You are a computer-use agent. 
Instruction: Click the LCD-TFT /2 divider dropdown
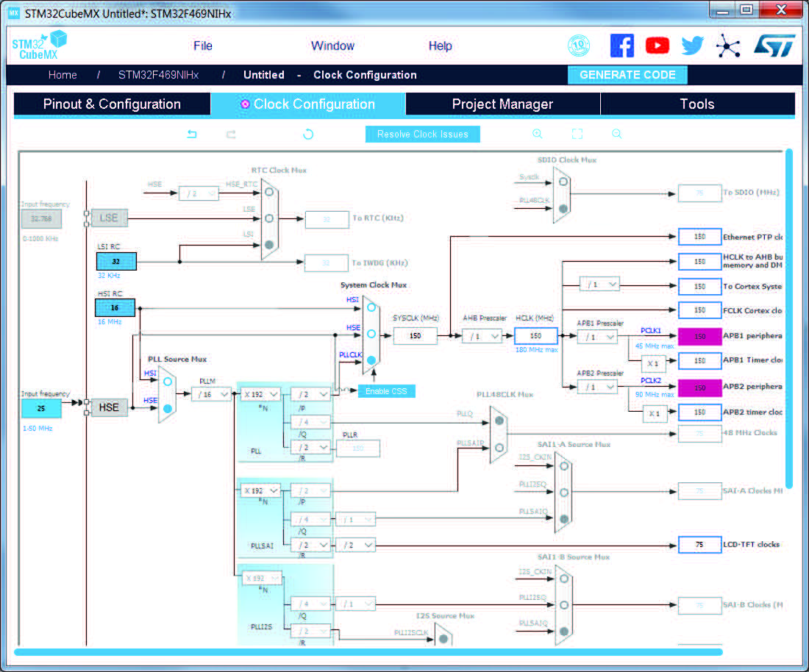coord(356,545)
